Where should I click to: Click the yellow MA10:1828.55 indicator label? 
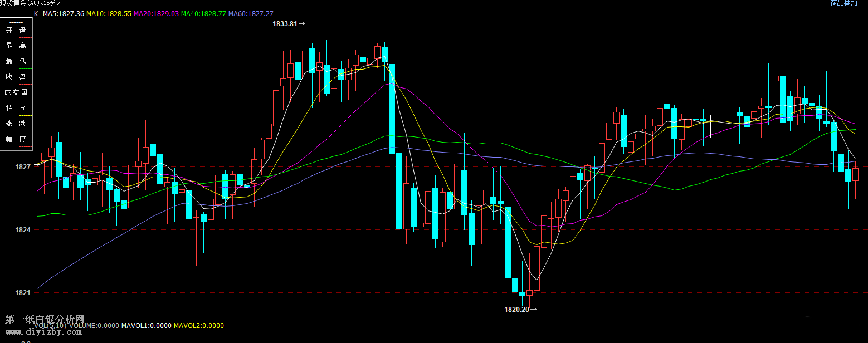109,13
